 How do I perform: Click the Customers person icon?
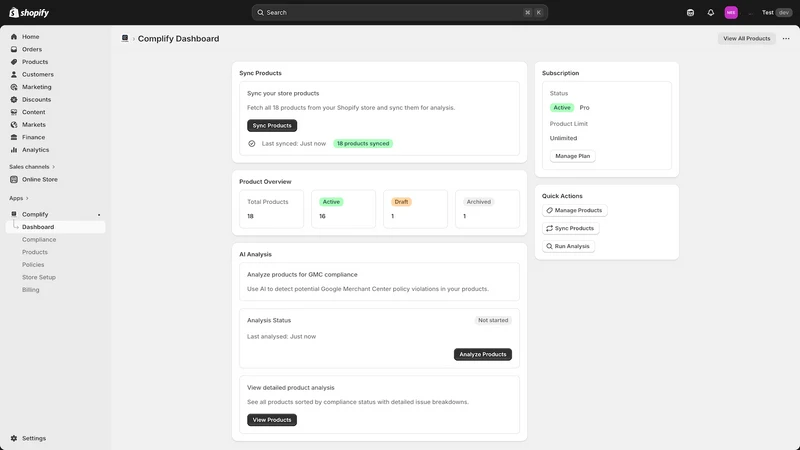pyautogui.click(x=14, y=74)
